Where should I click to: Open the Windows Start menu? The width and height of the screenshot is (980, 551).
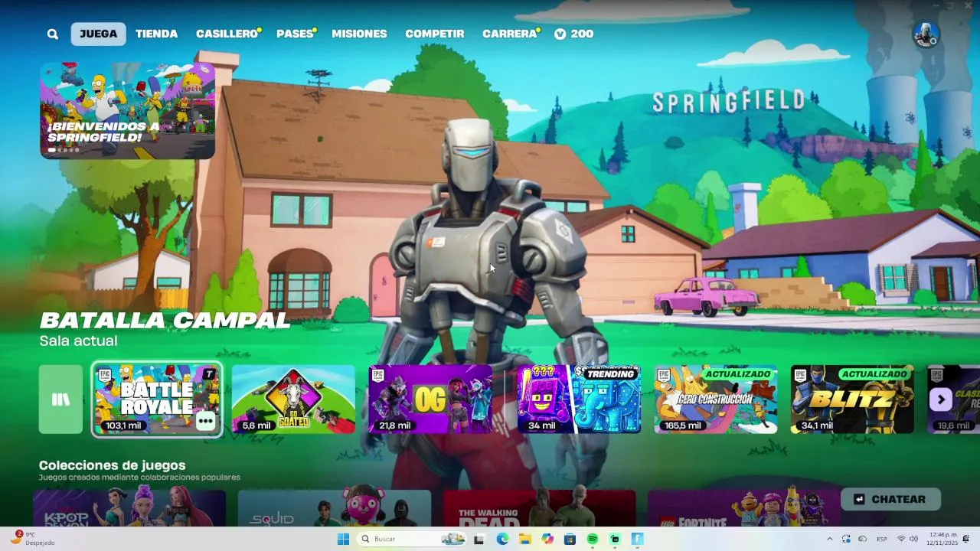[343, 539]
